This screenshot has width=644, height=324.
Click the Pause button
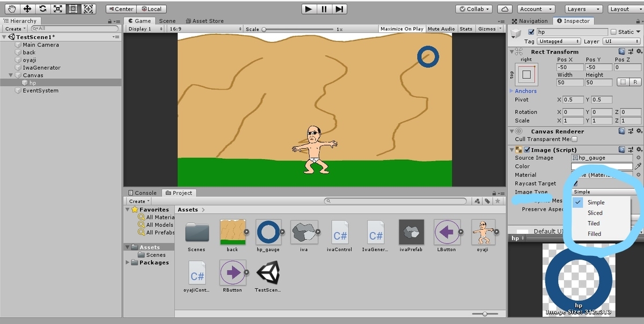[x=324, y=9]
